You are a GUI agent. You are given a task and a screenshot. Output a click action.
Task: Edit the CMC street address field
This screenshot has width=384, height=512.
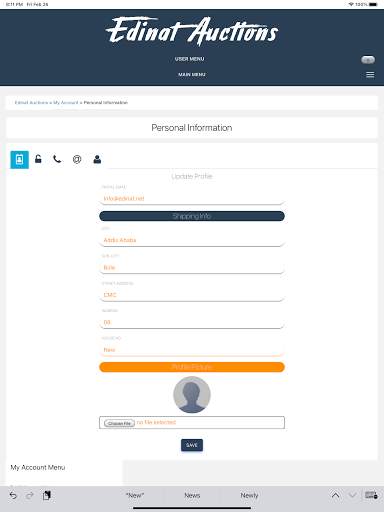click(192, 295)
